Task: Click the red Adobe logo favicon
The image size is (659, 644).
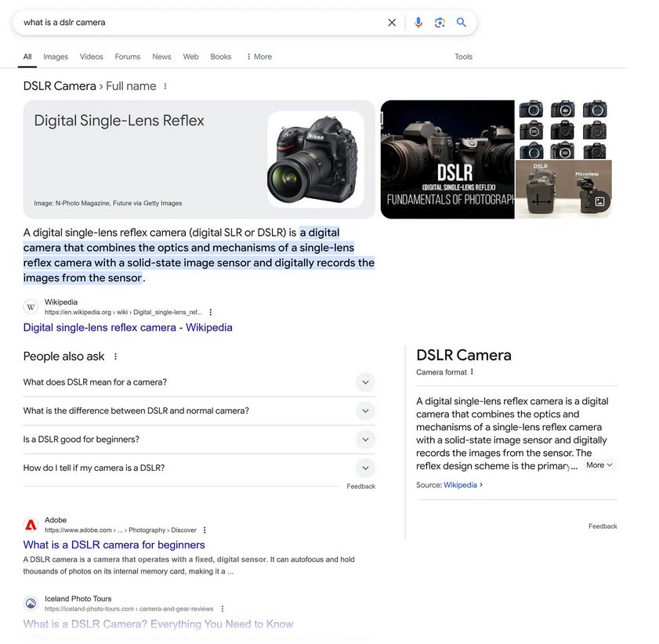Action: (31, 525)
